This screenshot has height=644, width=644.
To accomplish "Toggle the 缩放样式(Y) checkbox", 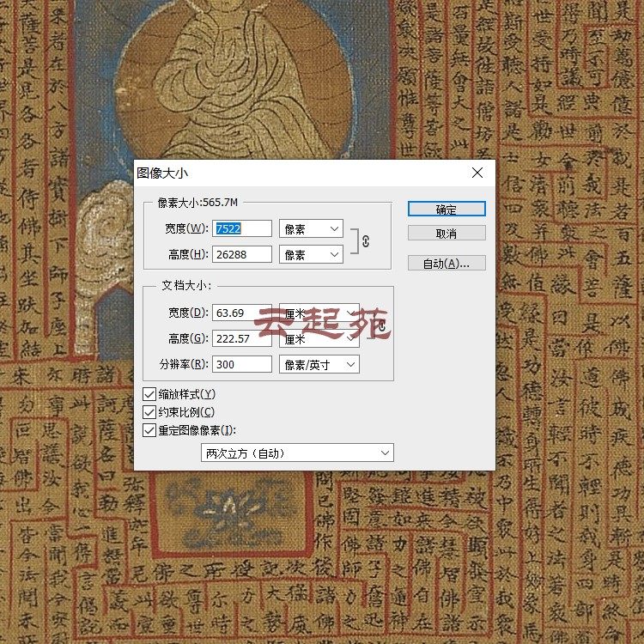I will tap(149, 394).
